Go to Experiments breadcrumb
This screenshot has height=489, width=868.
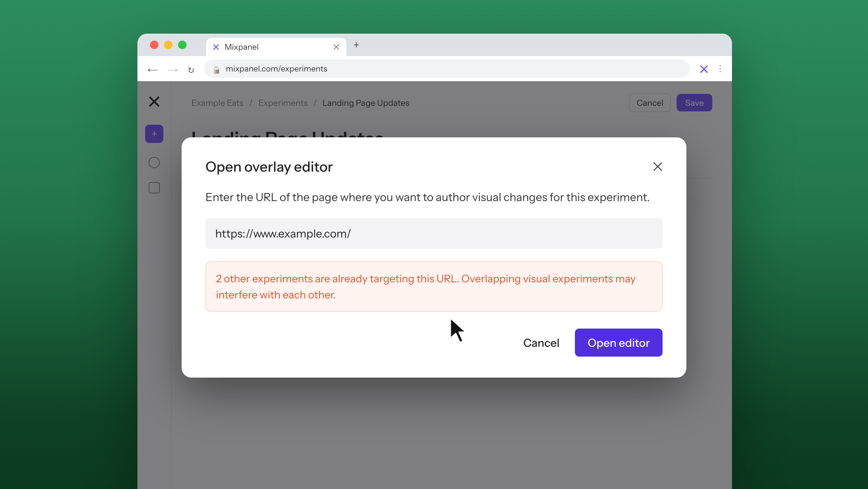pos(283,103)
